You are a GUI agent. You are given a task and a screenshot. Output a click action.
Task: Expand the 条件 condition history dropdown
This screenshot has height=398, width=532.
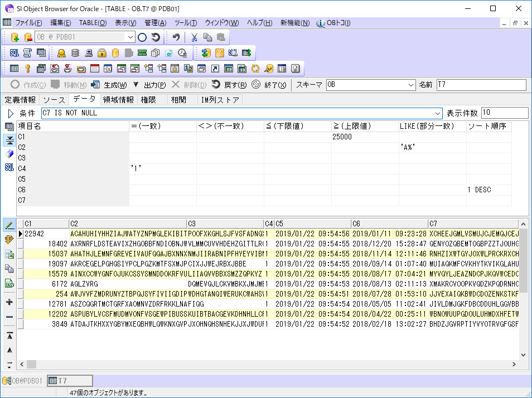pyautogui.click(x=438, y=113)
